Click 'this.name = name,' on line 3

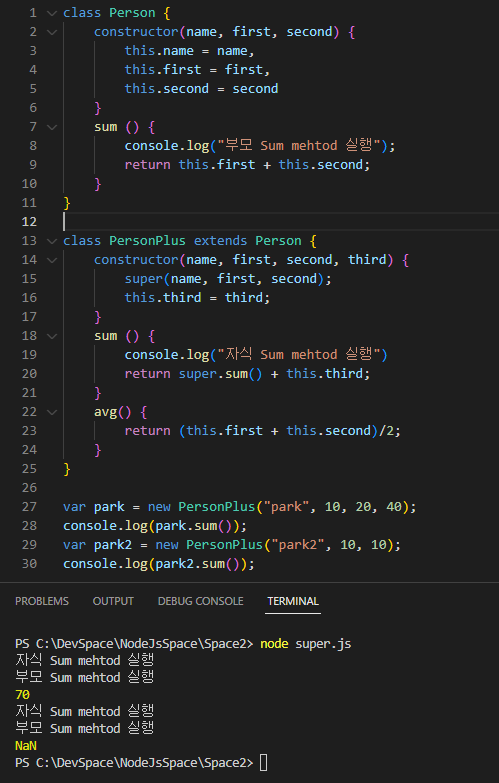click(x=189, y=51)
